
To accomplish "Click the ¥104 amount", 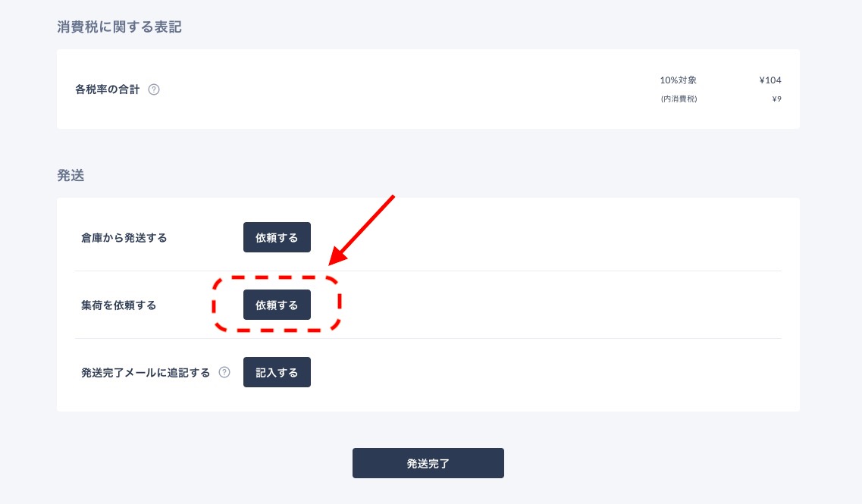I will pyautogui.click(x=770, y=80).
